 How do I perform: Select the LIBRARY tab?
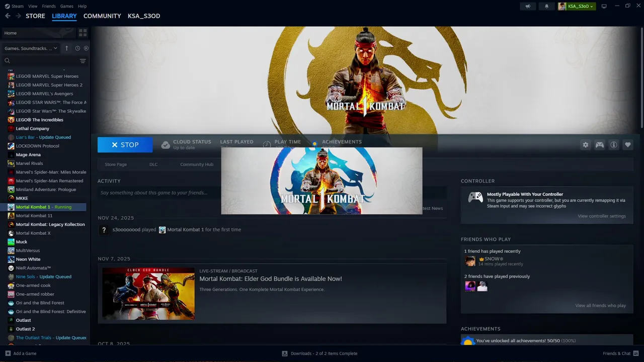coord(64,16)
